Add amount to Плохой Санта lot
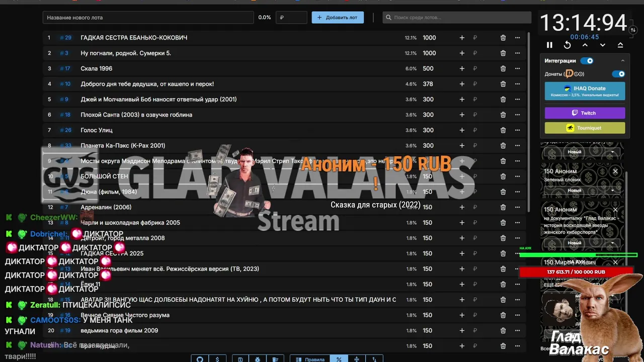 pyautogui.click(x=462, y=115)
